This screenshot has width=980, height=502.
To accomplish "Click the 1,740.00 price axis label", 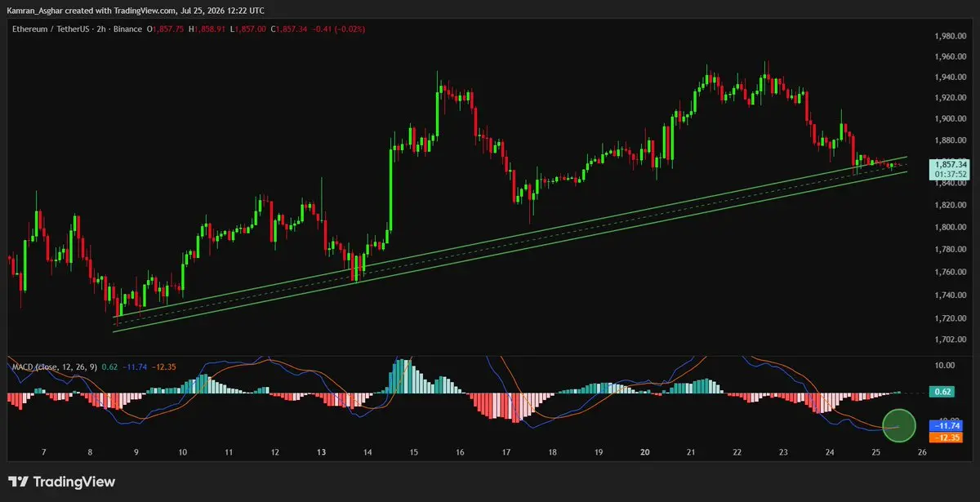I will coord(951,295).
